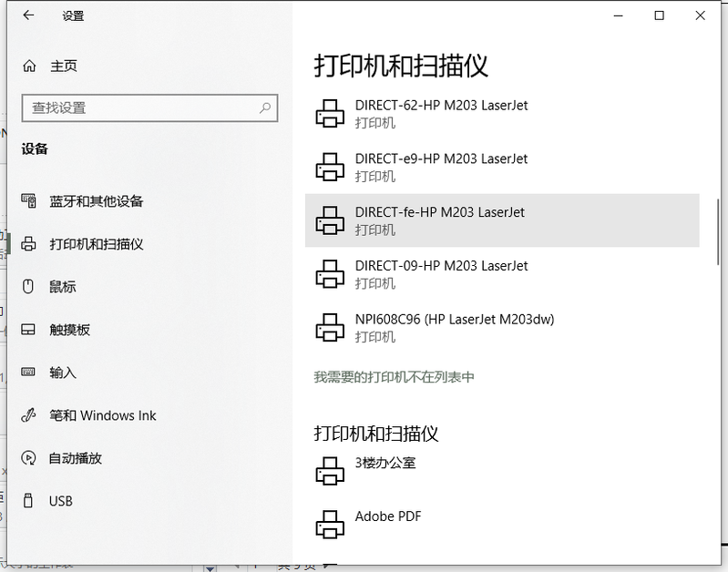Open the 主页 home icon
The image size is (728, 572).
[29, 66]
